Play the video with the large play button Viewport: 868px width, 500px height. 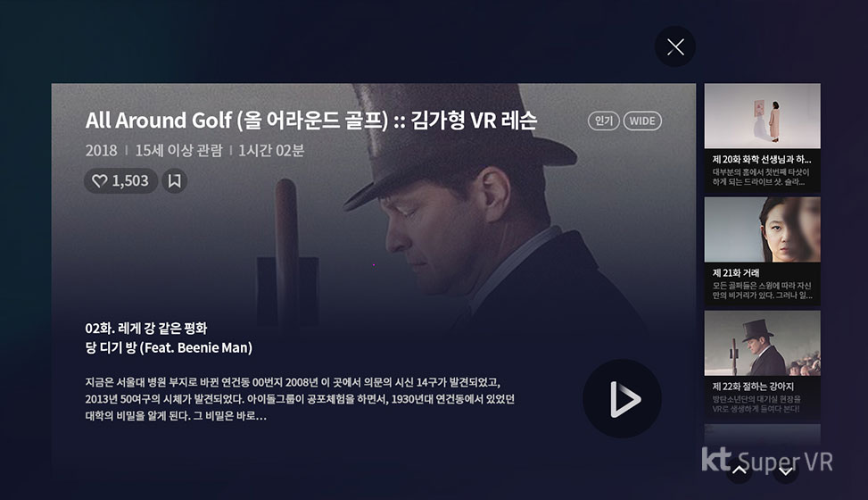pos(622,398)
